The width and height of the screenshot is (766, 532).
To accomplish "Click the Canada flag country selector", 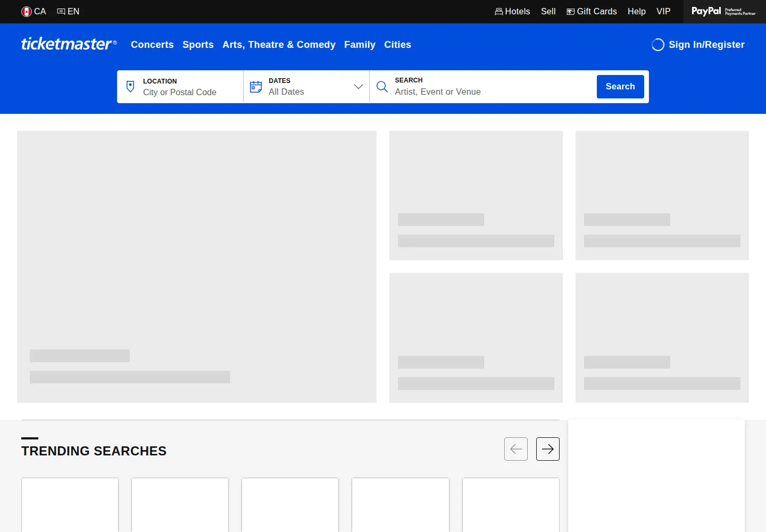I will (x=34, y=12).
